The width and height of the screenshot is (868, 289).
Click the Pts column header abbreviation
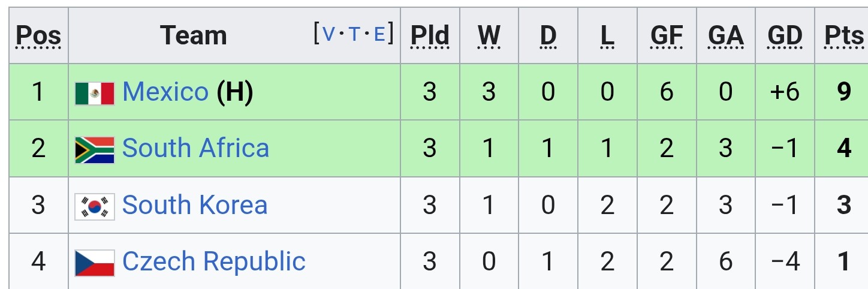[844, 36]
